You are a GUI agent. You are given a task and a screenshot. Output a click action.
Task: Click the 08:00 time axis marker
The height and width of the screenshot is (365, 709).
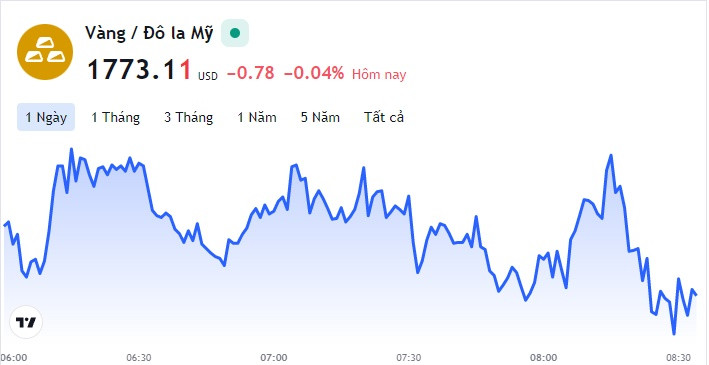click(x=544, y=357)
